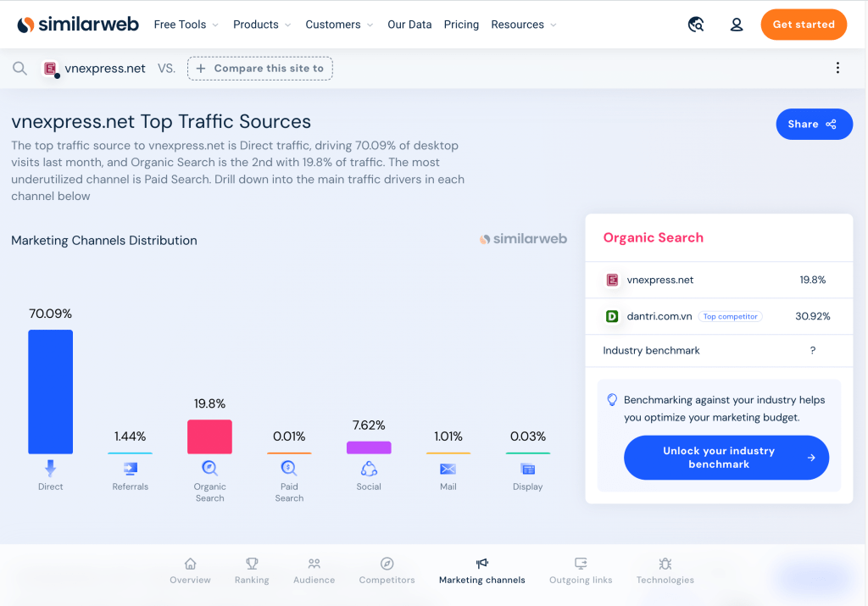
Task: Click Unlock your industry benchmark button
Action: click(x=726, y=458)
